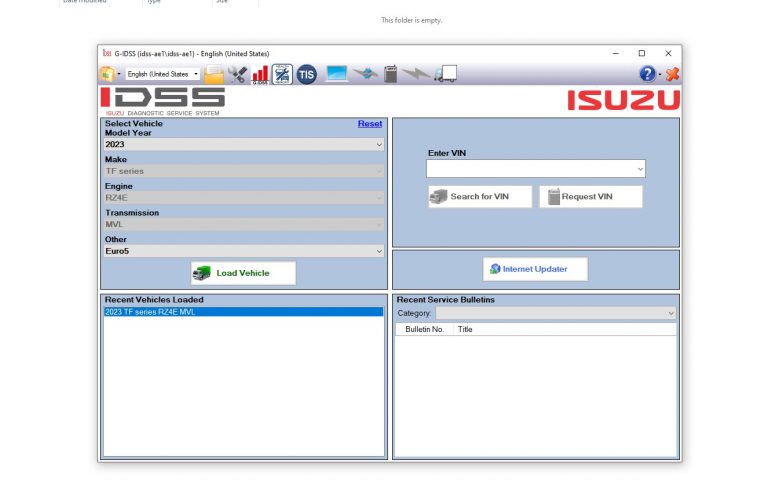Viewport: 768px width, 489px height.
Task: Open the blue question mark help icon
Action: coord(648,74)
